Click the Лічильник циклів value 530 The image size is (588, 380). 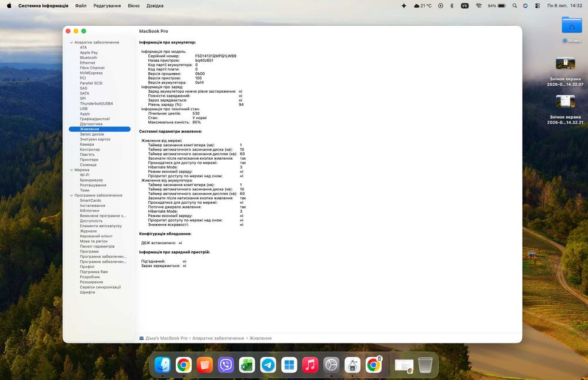pyautogui.click(x=196, y=113)
